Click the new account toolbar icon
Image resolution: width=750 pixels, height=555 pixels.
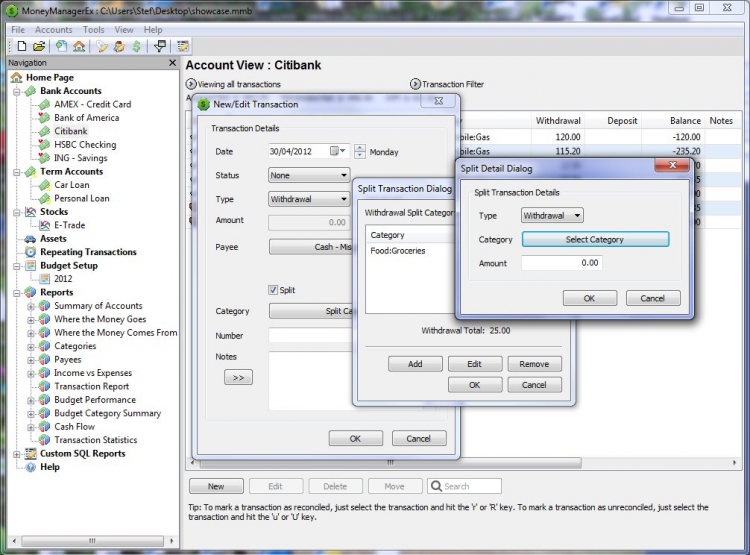coord(61,46)
